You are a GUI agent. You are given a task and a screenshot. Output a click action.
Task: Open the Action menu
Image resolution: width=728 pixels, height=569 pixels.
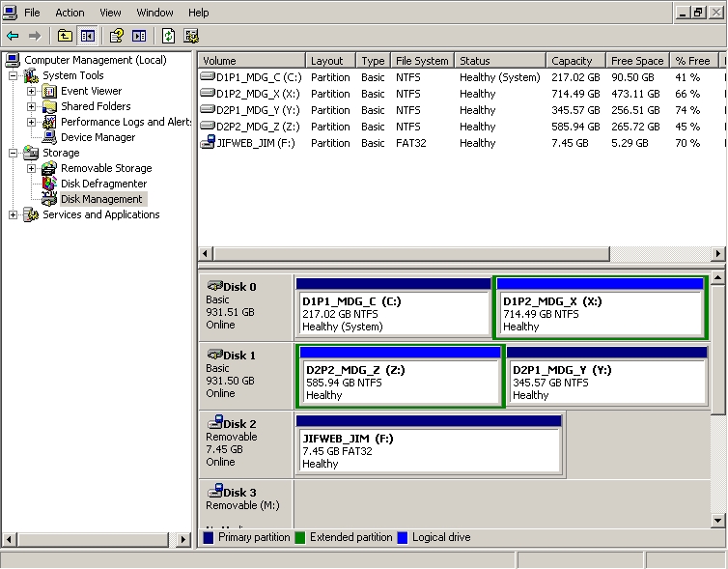point(70,13)
